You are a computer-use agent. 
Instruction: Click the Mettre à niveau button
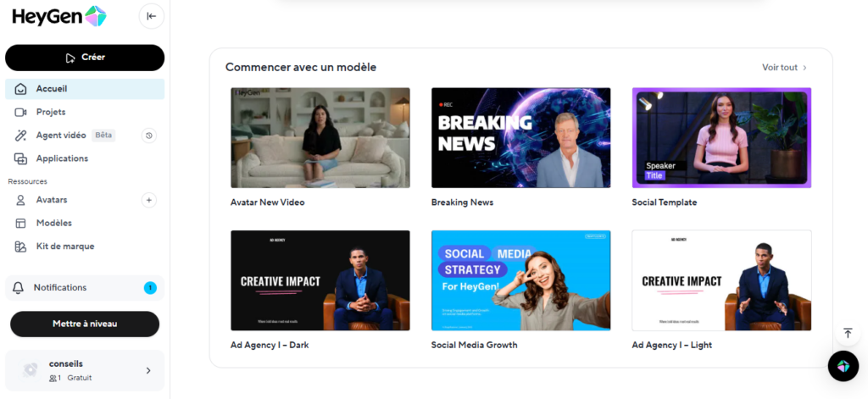click(85, 324)
